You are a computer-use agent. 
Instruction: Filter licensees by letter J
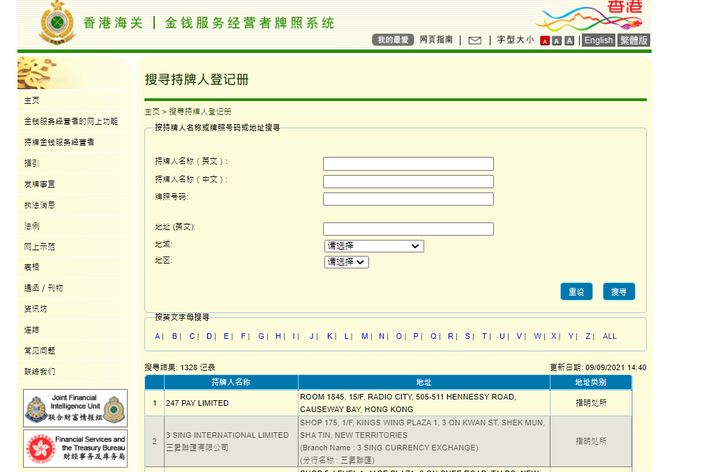[312, 336]
